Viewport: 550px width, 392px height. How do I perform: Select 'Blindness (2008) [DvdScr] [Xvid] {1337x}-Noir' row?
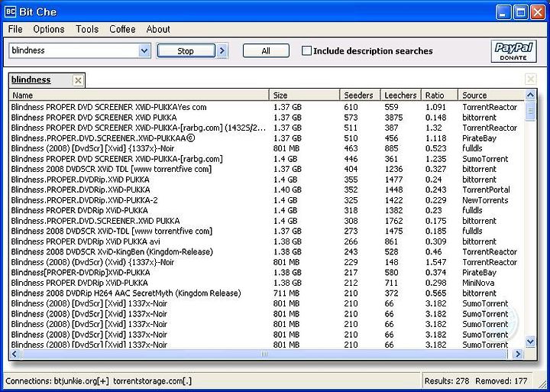pos(267,148)
